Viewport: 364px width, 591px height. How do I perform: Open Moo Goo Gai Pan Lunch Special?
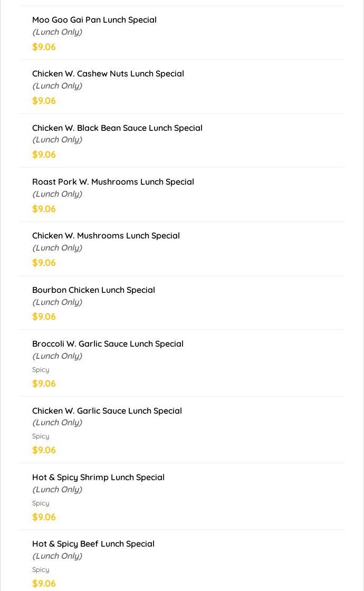pos(182,32)
